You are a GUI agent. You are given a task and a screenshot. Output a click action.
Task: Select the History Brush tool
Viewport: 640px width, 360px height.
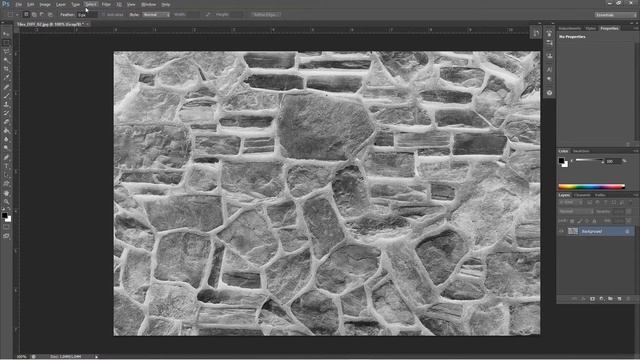point(6,113)
